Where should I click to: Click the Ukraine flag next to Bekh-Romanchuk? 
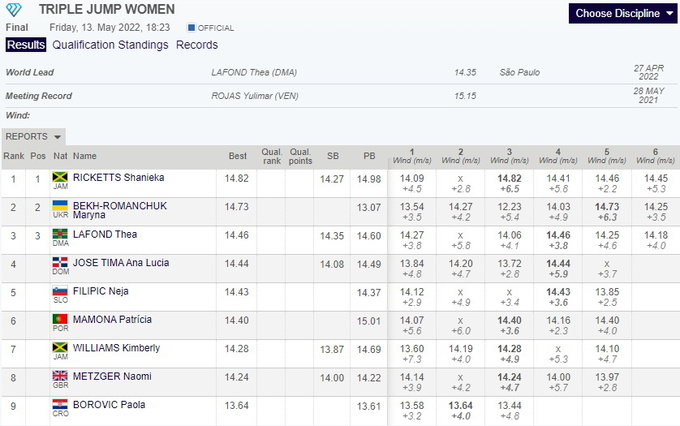60,205
